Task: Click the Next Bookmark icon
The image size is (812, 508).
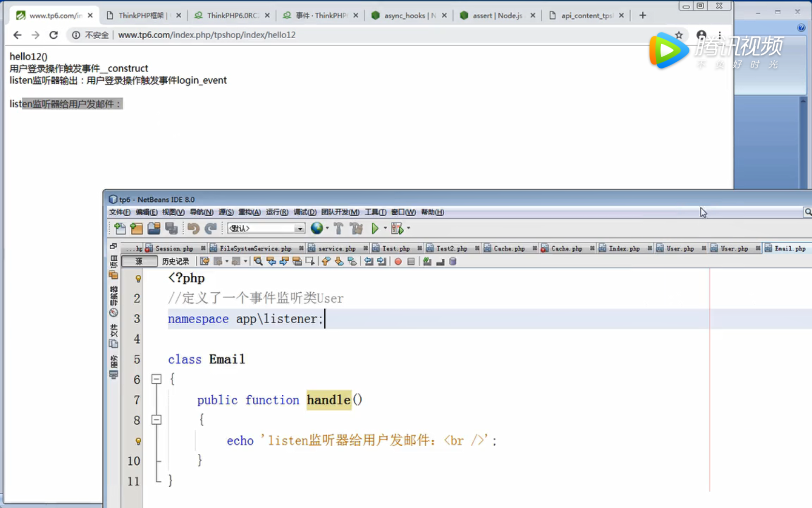Action: pyautogui.click(x=339, y=261)
